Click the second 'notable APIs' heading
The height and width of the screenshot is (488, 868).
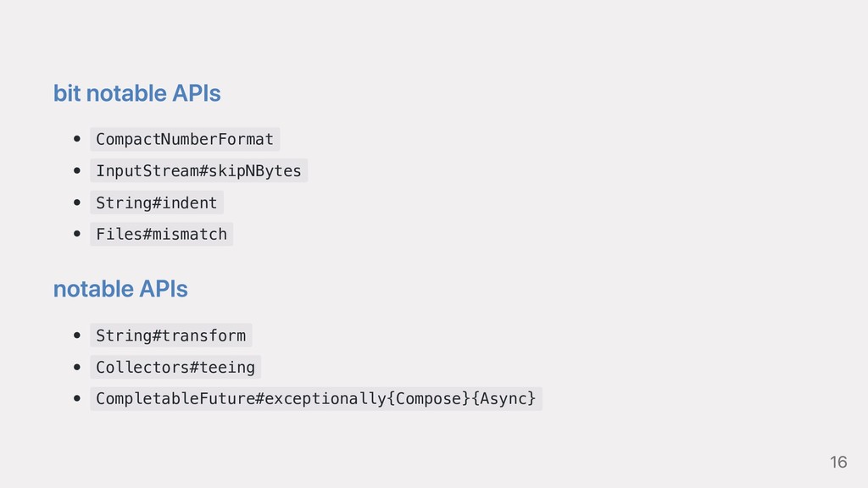tap(120, 289)
